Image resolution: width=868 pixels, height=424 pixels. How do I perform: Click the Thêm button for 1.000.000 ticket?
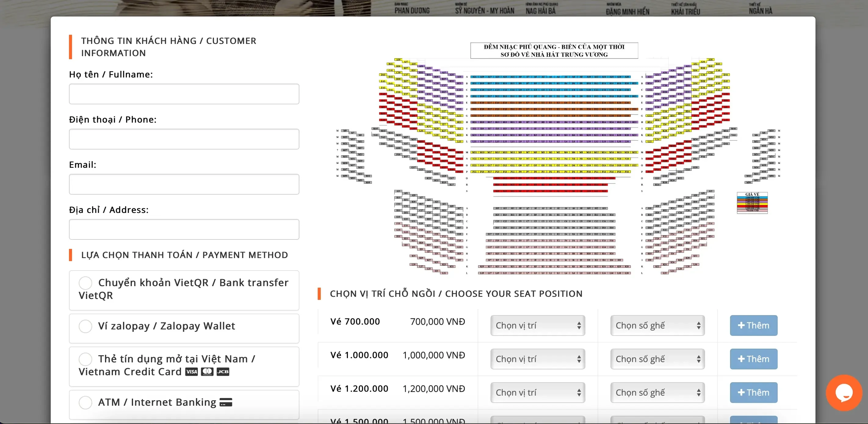coord(754,359)
